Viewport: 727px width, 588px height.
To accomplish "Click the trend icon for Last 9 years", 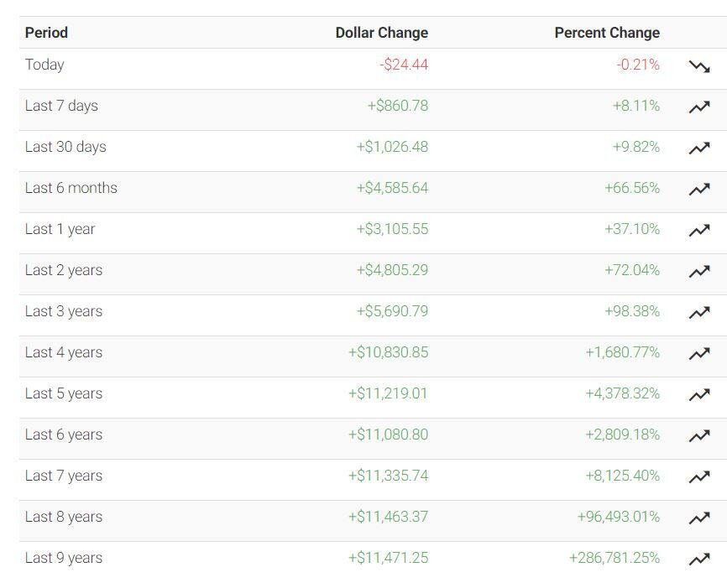I will (x=699, y=559).
